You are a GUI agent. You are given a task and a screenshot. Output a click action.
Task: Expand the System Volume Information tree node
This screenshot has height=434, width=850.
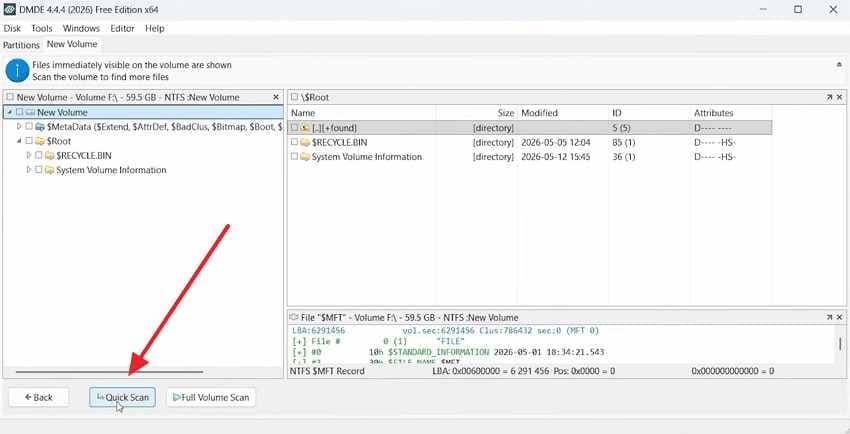29,170
